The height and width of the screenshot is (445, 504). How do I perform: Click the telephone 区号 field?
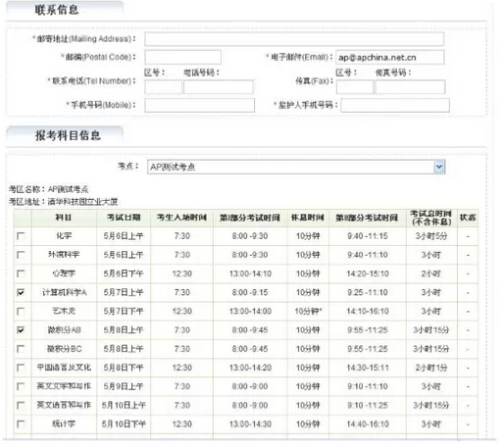click(164, 87)
